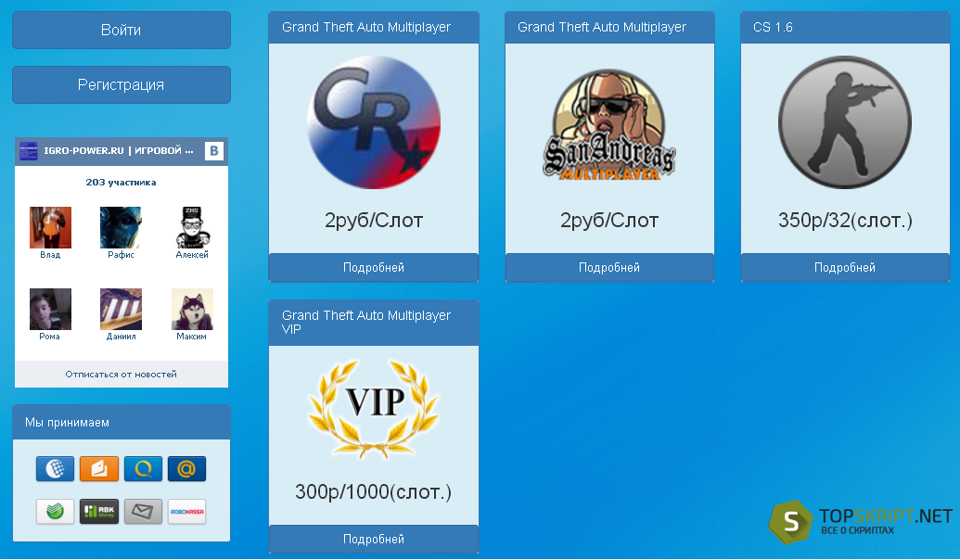This screenshot has height=560, width=960.
Task: Click the 'Grand Theft Auto Multiplayer VIP' title
Action: [x=366, y=322]
